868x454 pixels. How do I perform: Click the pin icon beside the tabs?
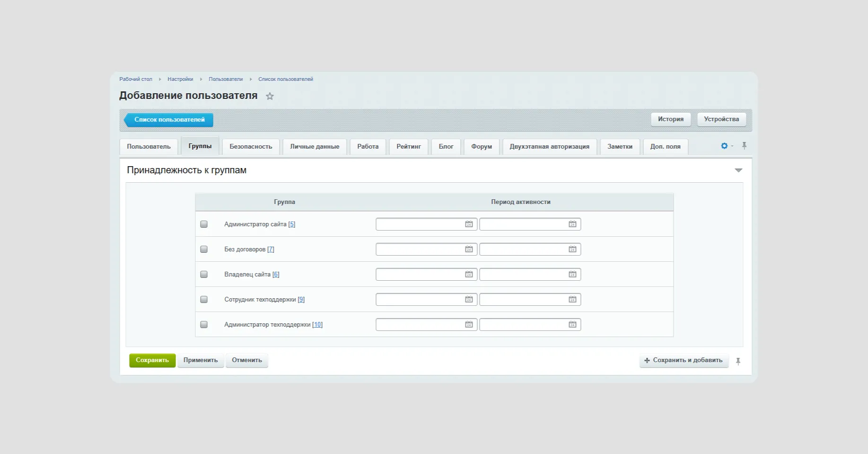click(x=744, y=146)
